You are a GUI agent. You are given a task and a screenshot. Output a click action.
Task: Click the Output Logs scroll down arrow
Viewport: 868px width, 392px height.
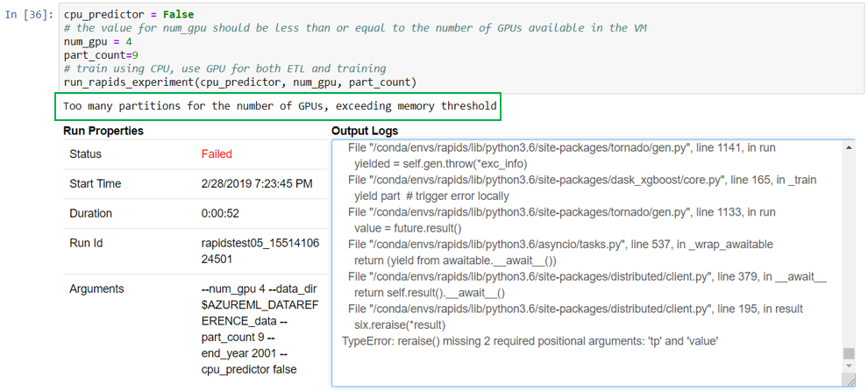(848, 367)
